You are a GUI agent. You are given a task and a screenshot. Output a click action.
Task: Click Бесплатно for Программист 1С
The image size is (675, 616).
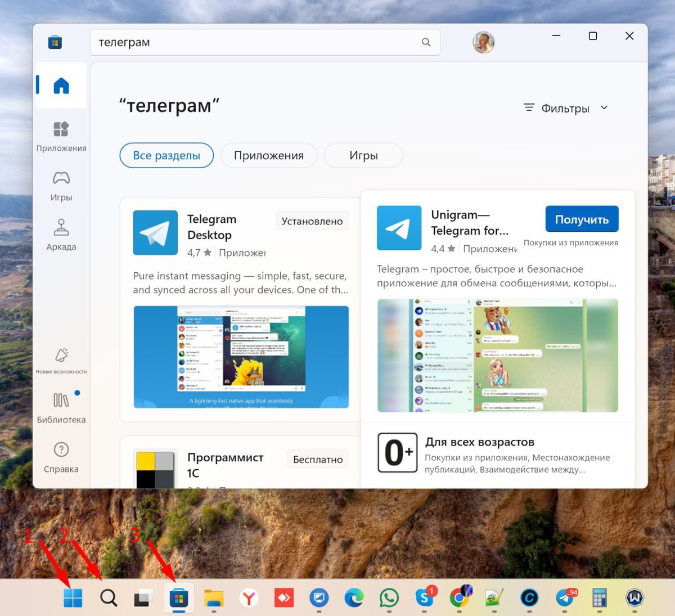point(318,459)
